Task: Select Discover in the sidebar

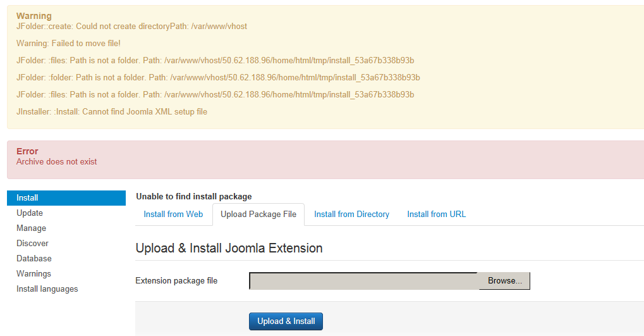Action: 32,244
